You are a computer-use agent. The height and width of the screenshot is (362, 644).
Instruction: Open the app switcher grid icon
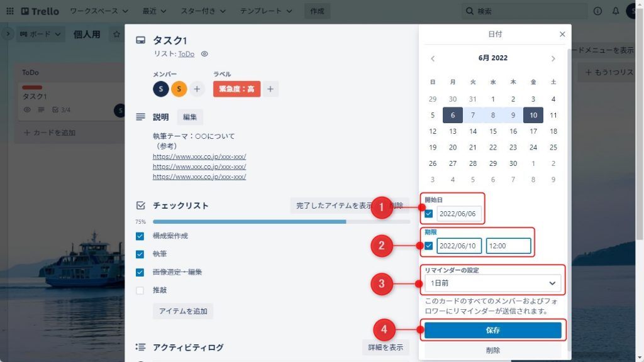pos(10,11)
